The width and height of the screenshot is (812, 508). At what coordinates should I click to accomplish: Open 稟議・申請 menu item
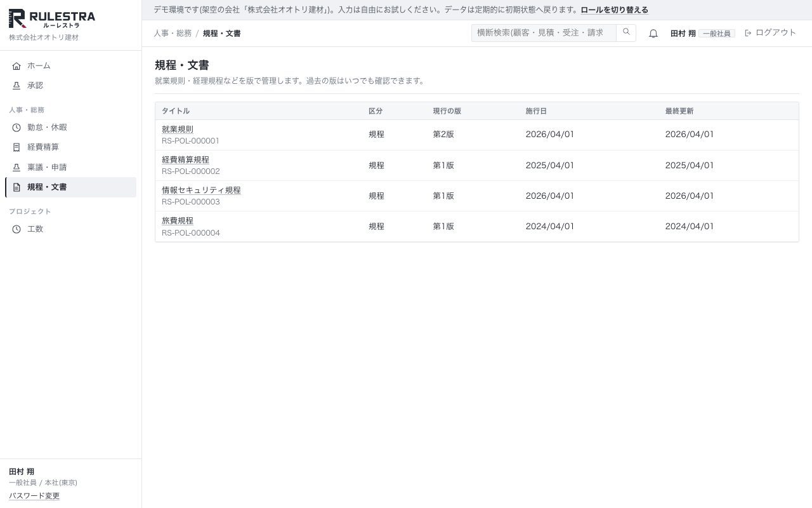coord(70,168)
